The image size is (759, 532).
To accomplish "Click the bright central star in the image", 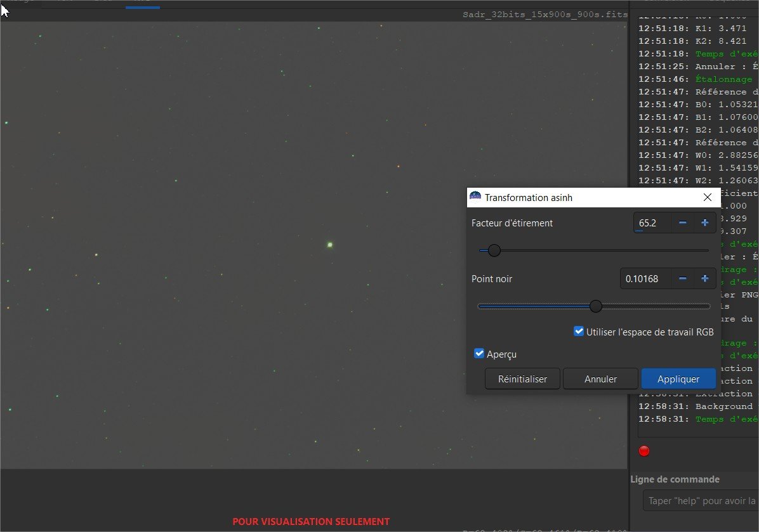I will [x=330, y=245].
